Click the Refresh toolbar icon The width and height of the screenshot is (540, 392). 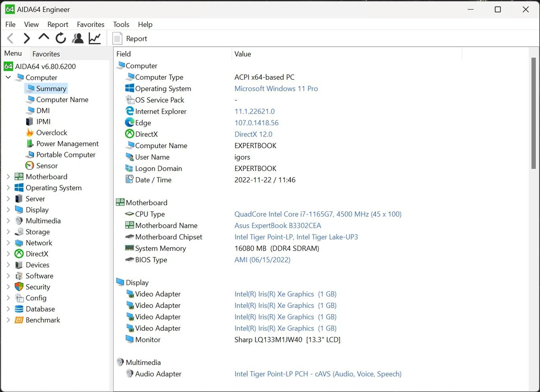click(x=60, y=38)
